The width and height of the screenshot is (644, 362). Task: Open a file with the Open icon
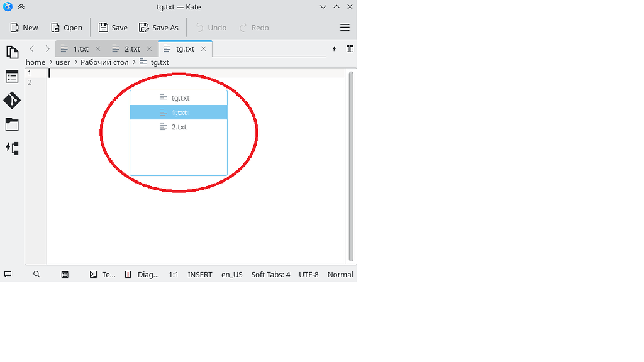pyautogui.click(x=66, y=27)
